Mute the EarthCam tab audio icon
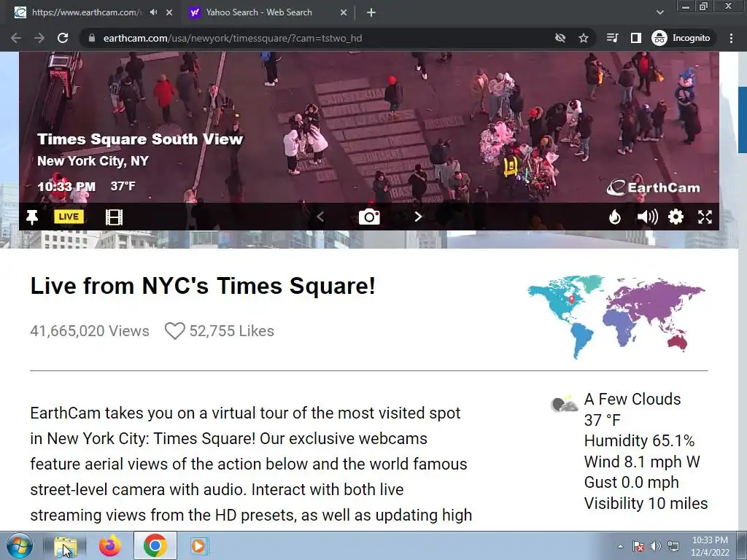 (153, 12)
